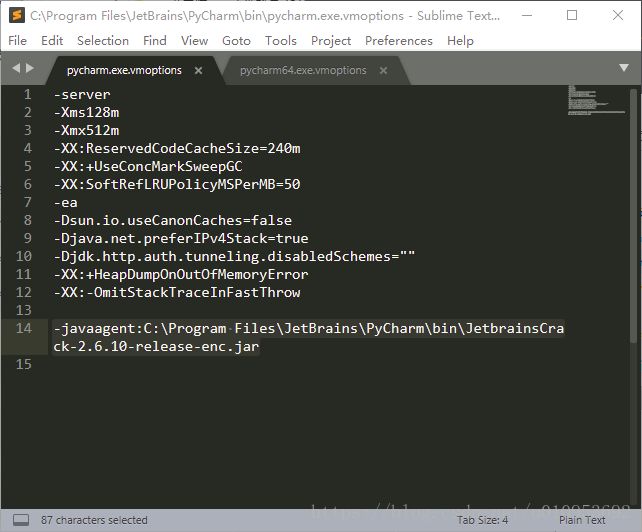Image resolution: width=642 pixels, height=532 pixels.
Task: Click the preferIPv4Stack=true line
Action: [x=181, y=239]
